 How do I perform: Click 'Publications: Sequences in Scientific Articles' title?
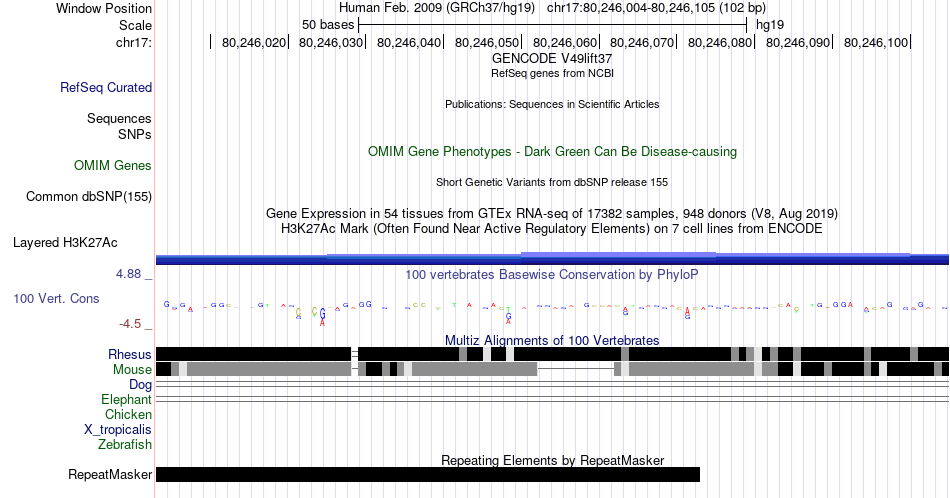click(552, 104)
